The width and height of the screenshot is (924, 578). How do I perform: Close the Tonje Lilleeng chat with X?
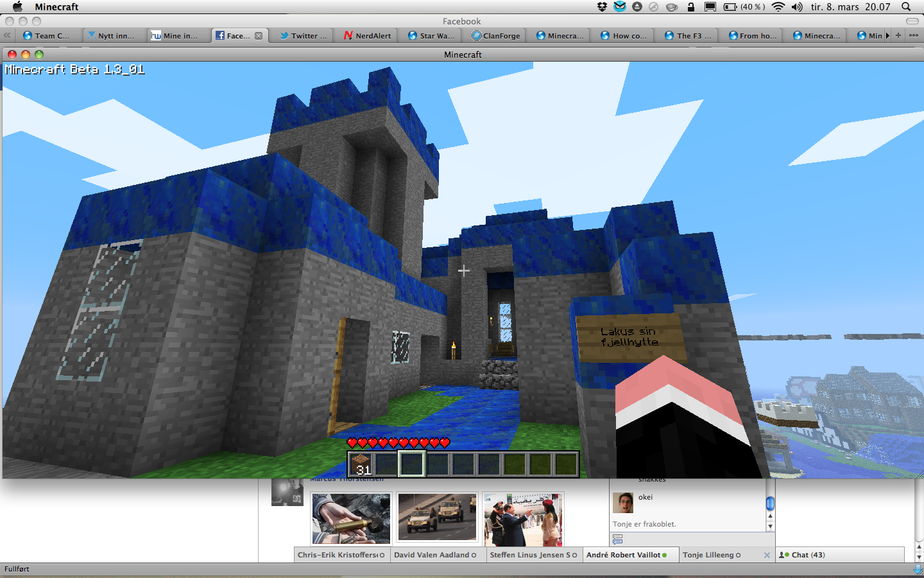coord(767,555)
